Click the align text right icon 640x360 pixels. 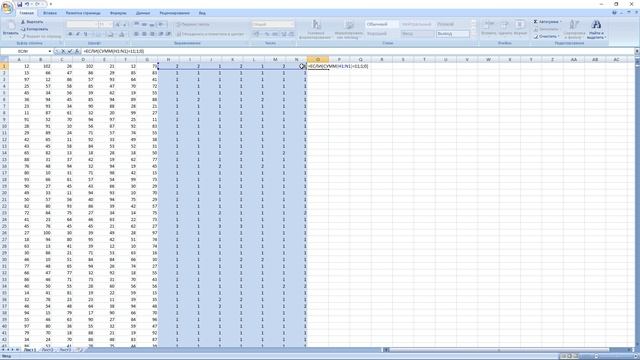[152, 34]
